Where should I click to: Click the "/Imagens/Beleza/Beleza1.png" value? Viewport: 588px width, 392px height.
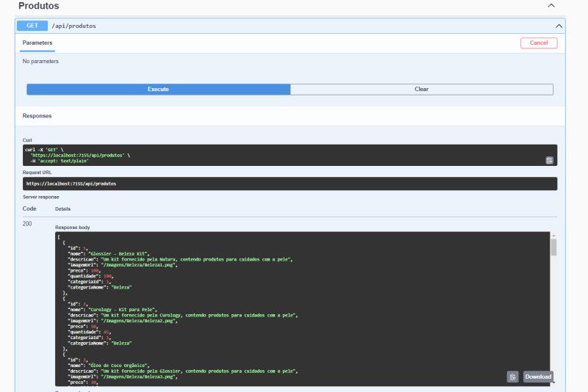point(139,265)
